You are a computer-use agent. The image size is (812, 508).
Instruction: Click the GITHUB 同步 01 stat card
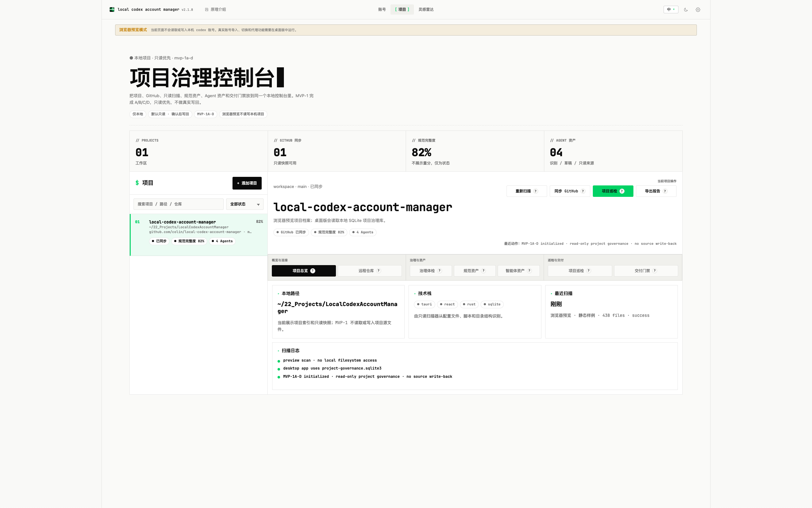click(x=337, y=151)
